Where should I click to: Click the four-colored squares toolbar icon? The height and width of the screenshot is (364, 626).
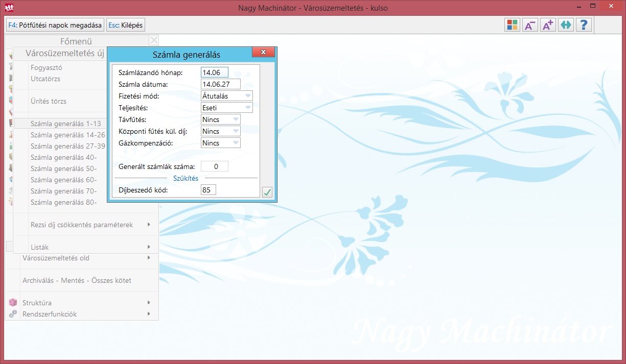tap(512, 25)
